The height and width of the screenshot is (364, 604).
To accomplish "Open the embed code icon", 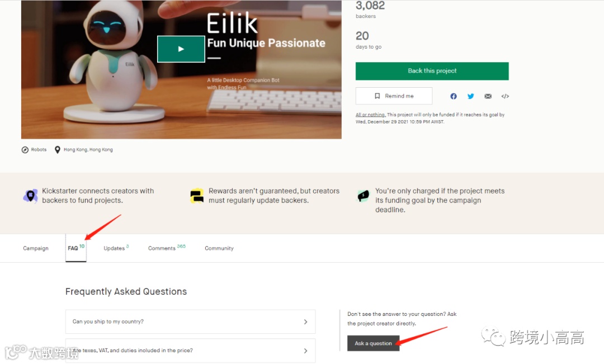I will pos(505,96).
